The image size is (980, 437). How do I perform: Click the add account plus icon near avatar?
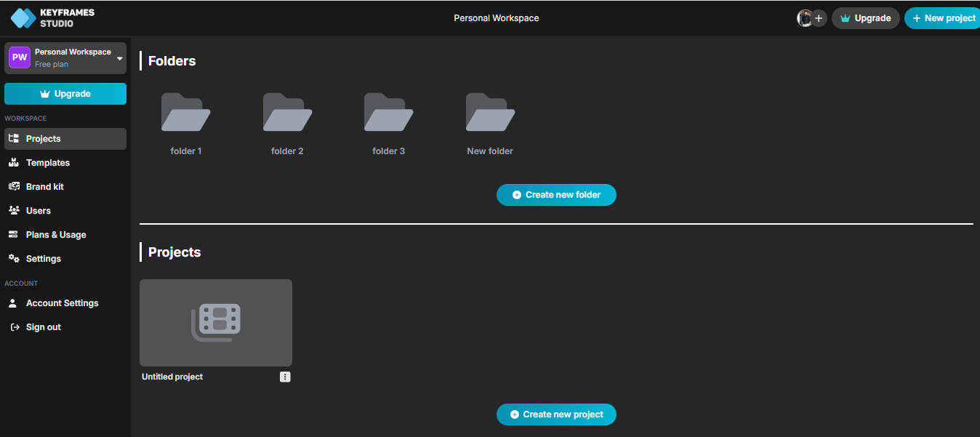click(819, 17)
